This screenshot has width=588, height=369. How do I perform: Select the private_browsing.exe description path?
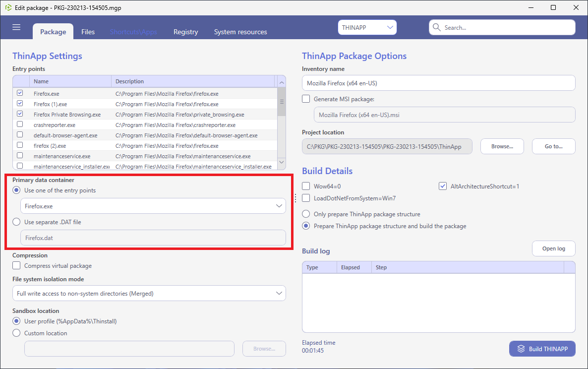tap(179, 115)
